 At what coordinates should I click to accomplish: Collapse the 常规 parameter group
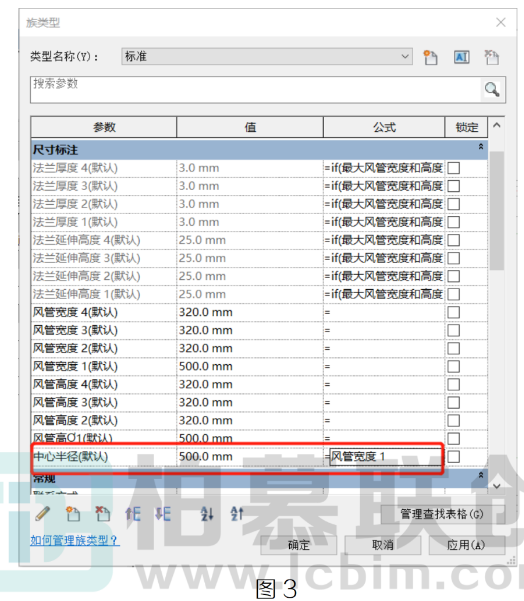coord(481,475)
